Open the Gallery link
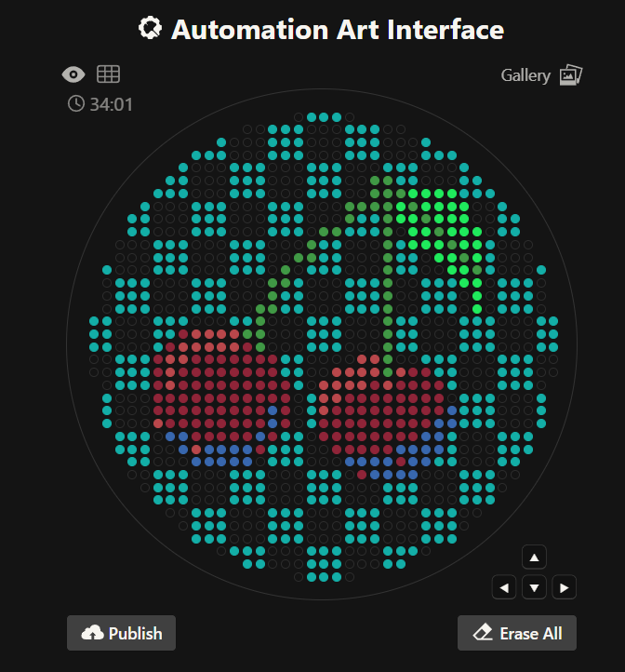625x672 pixels. 525,75
